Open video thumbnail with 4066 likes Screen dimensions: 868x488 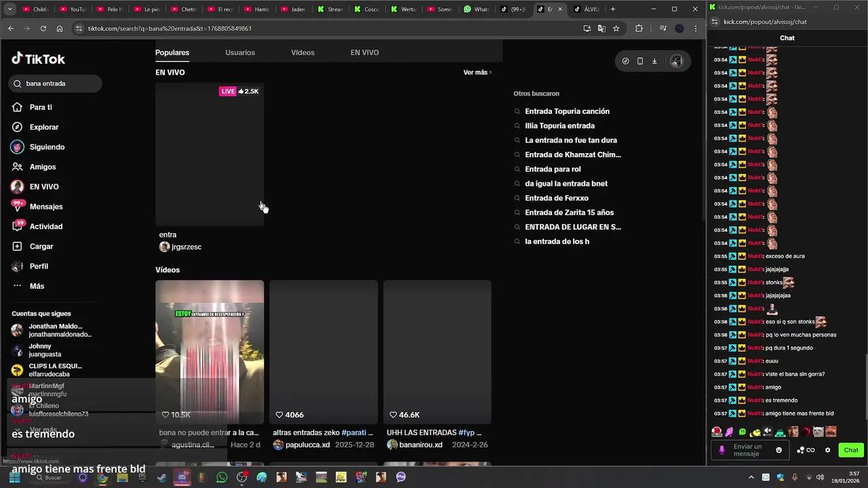tap(323, 352)
